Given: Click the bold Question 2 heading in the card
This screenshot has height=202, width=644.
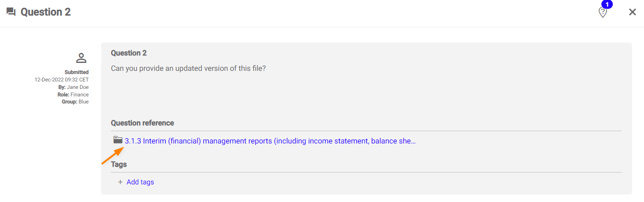Looking at the screenshot, I should pos(129,53).
